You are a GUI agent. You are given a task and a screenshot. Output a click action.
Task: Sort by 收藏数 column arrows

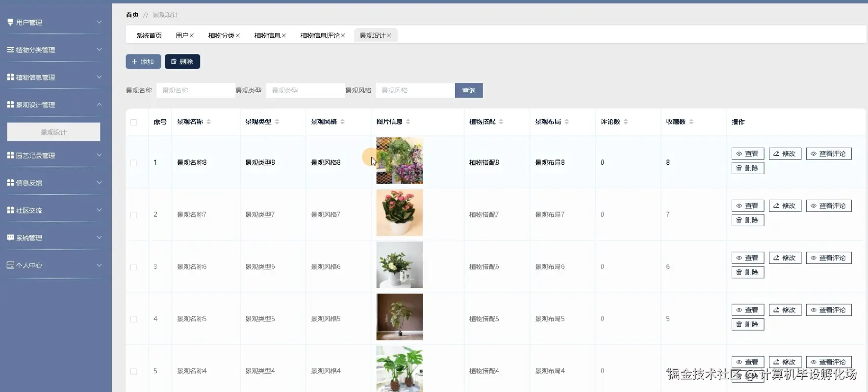pos(691,122)
